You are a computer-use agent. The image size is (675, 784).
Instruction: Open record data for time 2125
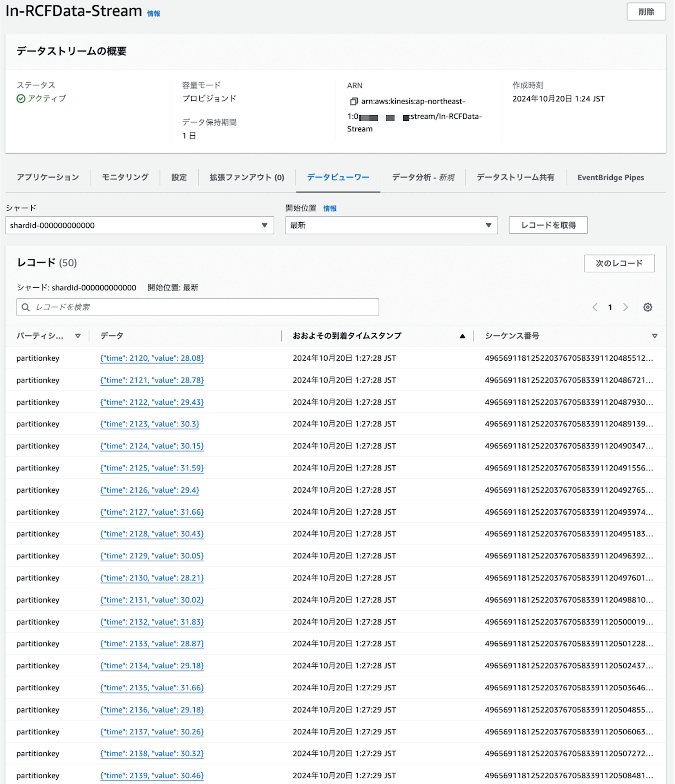(x=152, y=468)
